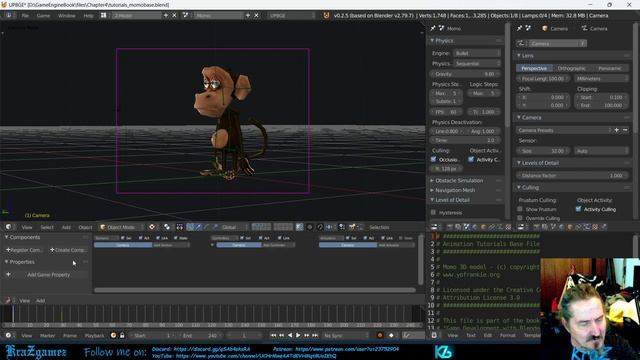Click the Create Component button
Viewport: 640px width, 360px height.
click(x=68, y=249)
